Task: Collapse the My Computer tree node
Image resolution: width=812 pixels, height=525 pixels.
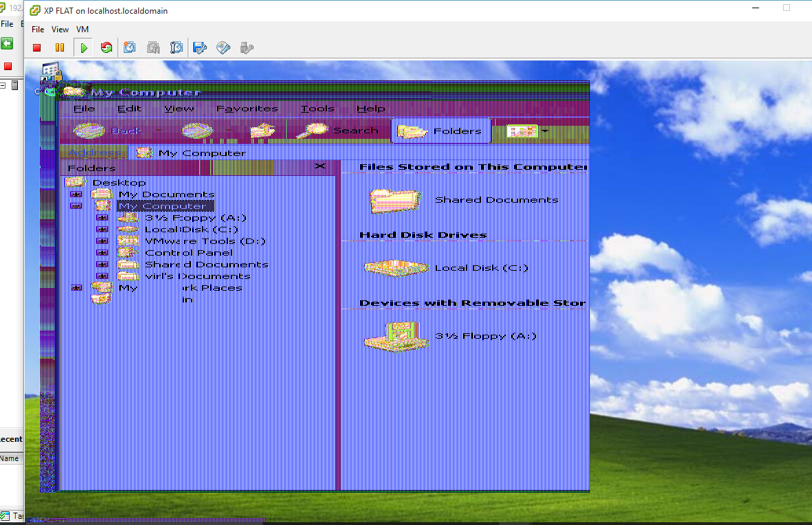Action: (76, 206)
